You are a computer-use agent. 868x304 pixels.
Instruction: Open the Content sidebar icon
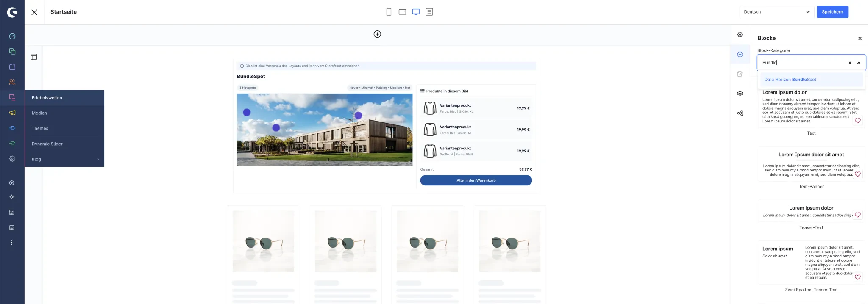coord(12,97)
